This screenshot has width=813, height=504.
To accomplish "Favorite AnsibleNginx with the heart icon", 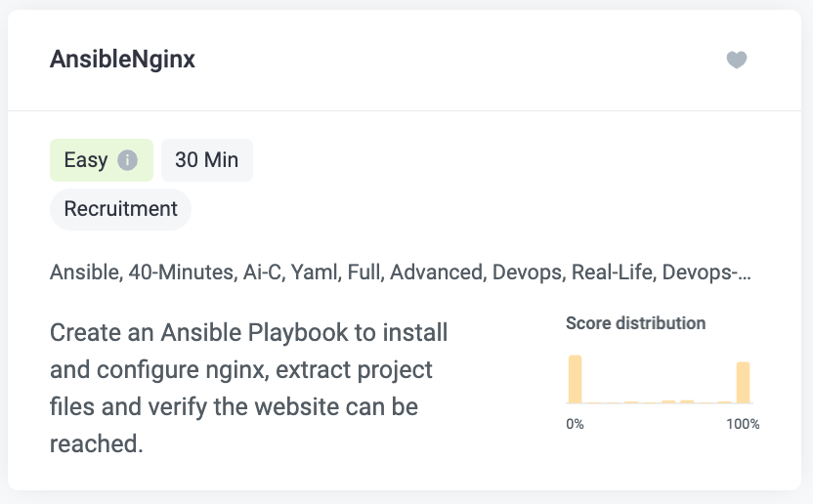I will (x=736, y=60).
